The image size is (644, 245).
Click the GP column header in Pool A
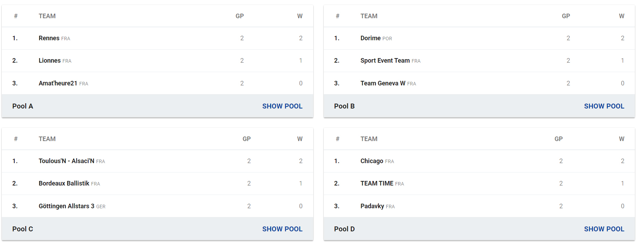pyautogui.click(x=240, y=16)
